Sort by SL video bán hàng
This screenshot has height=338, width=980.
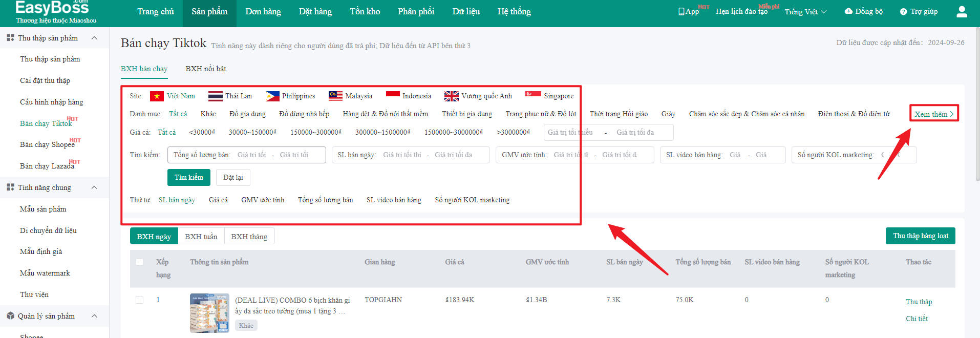click(x=394, y=200)
